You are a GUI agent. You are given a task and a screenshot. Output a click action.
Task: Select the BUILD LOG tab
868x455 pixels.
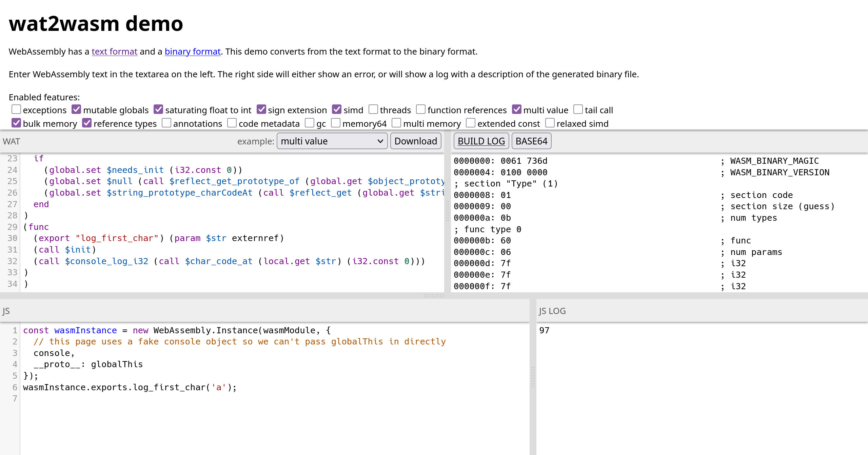coord(481,141)
